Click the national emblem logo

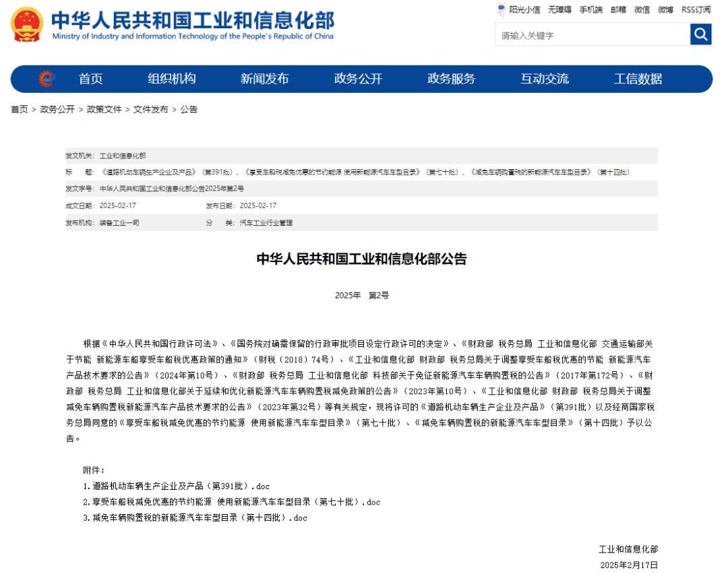click(x=27, y=25)
